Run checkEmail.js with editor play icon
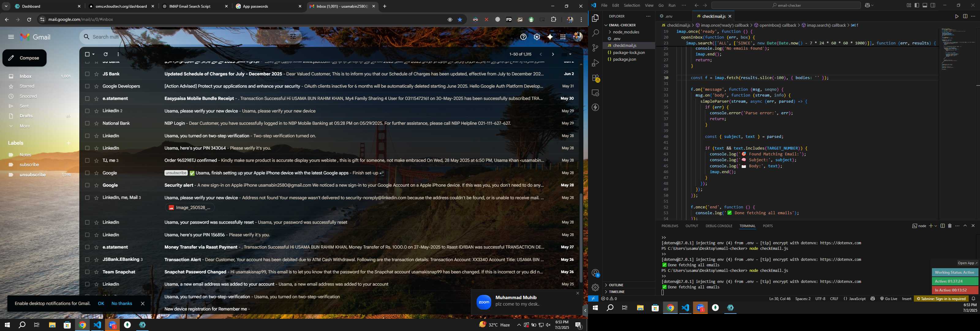This screenshot has width=980, height=331. pyautogui.click(x=956, y=16)
